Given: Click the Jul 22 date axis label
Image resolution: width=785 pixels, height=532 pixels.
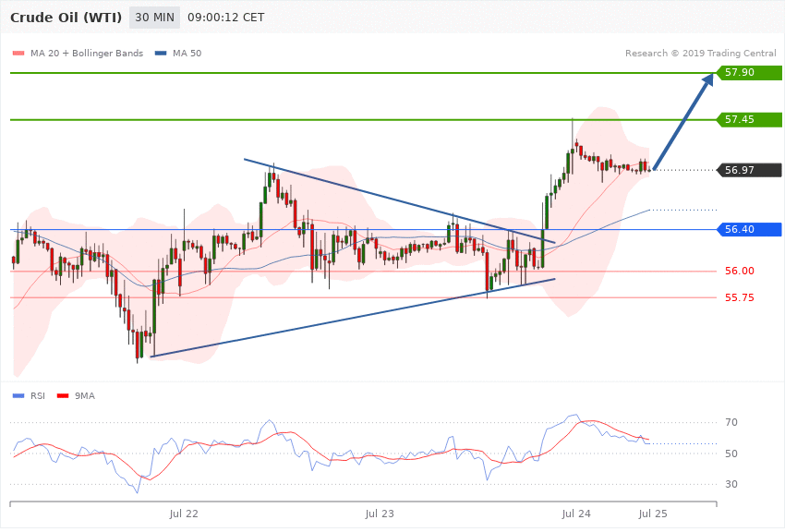Looking at the screenshot, I should pos(184,514).
